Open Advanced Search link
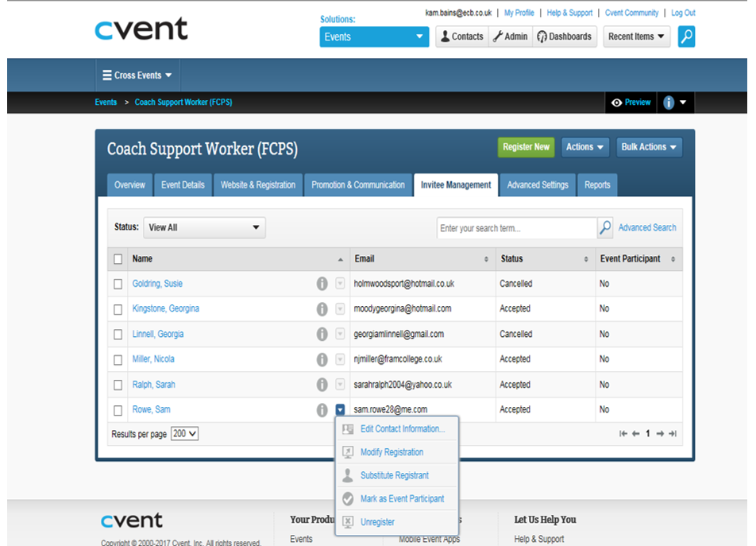 pyautogui.click(x=647, y=227)
